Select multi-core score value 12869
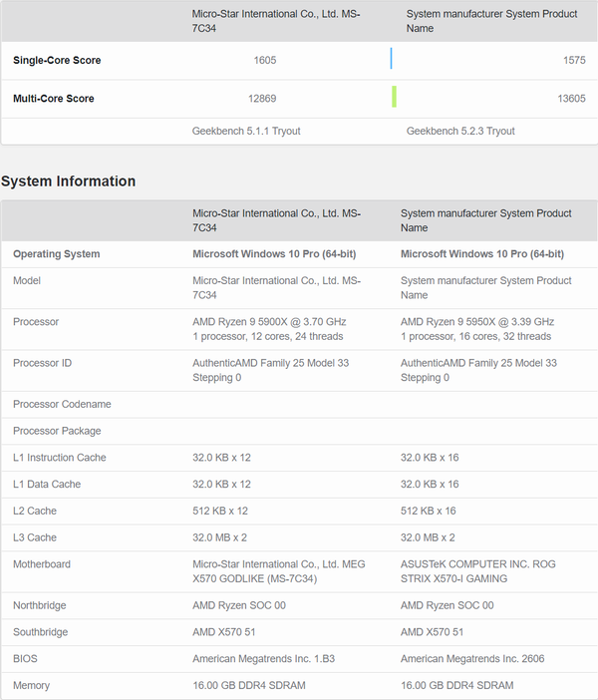This screenshot has height=700, width=598. coord(262,99)
